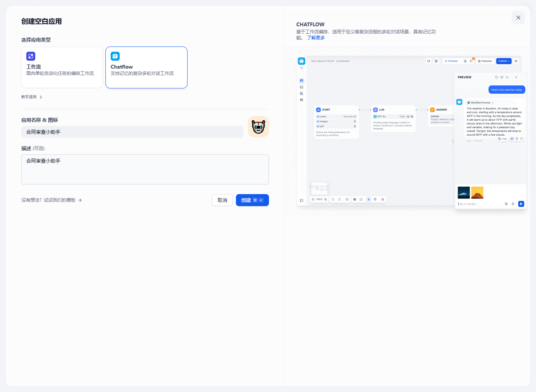Click the redo arrow in the illustration toolbar
This screenshot has height=392, width=536.
pos(339,199)
